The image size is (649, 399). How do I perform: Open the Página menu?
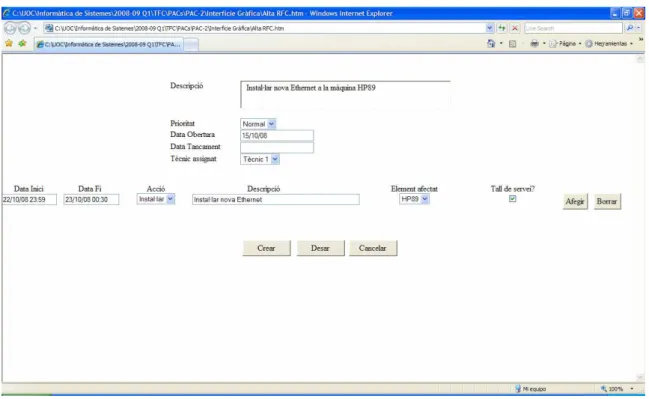point(565,43)
